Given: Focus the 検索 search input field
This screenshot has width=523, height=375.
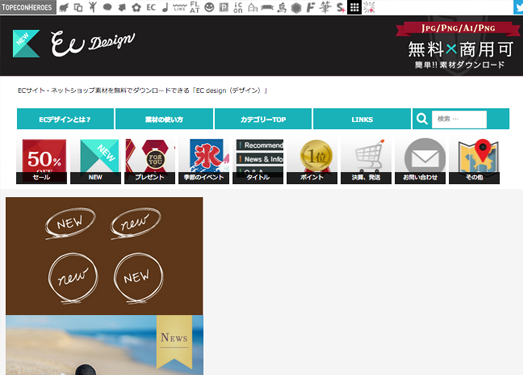Looking at the screenshot, I should pyautogui.click(x=459, y=119).
